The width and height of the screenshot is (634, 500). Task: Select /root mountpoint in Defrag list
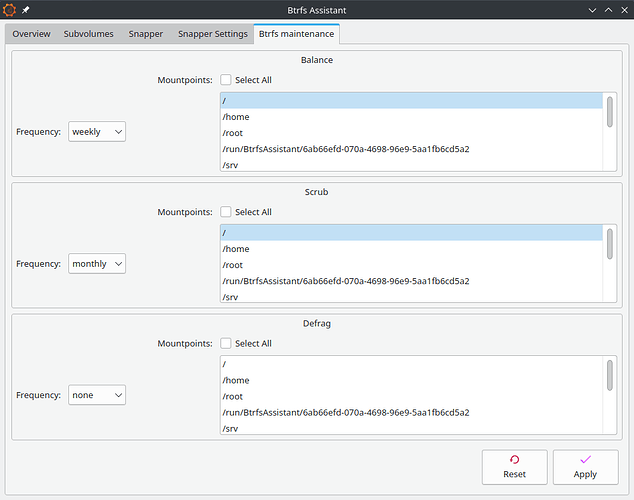412,397
